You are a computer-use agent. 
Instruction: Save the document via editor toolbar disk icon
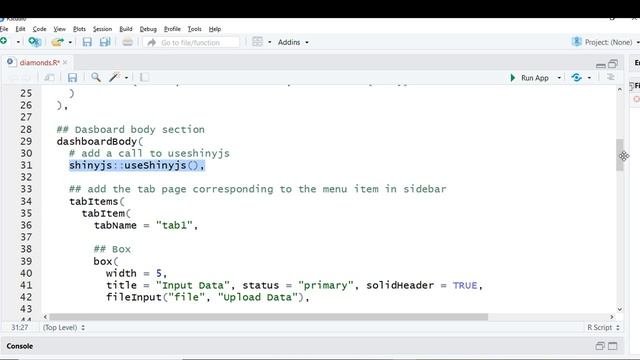click(x=72, y=77)
